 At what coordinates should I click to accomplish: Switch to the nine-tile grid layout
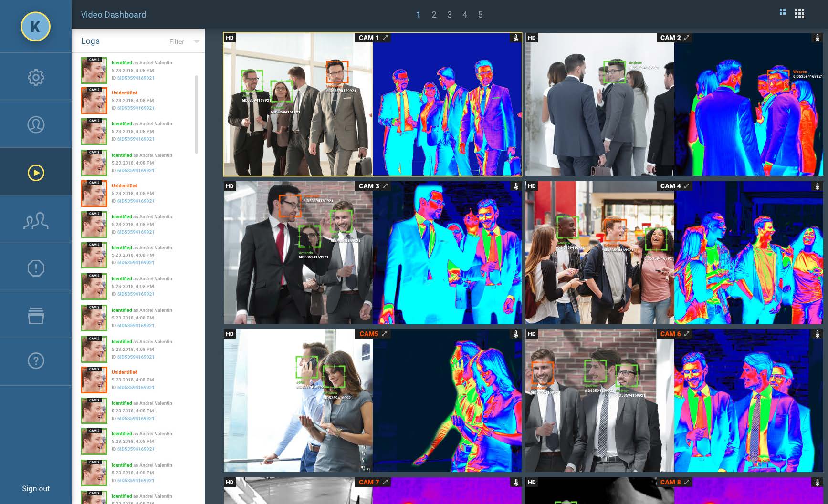(x=800, y=14)
